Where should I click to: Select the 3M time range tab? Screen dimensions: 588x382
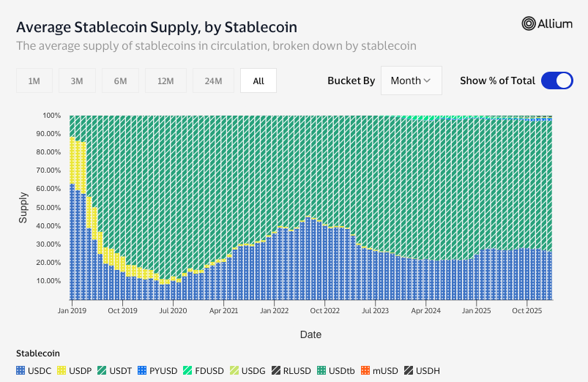77,81
